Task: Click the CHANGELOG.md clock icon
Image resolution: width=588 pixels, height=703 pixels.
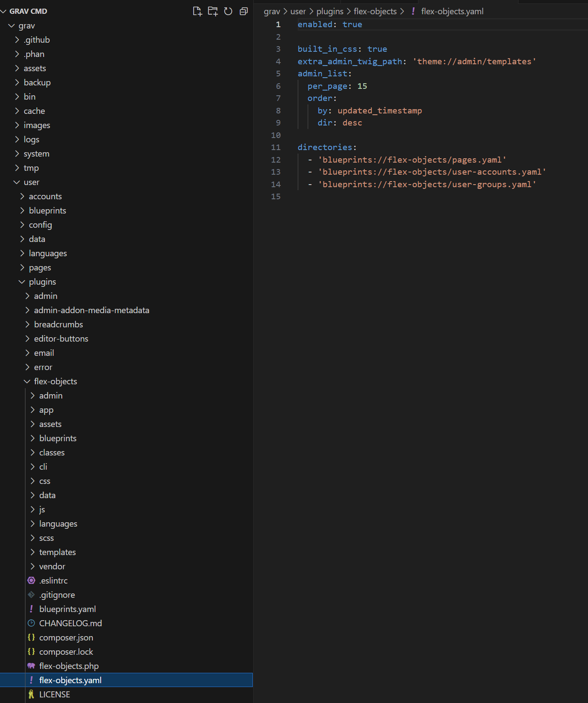Action: 31,623
